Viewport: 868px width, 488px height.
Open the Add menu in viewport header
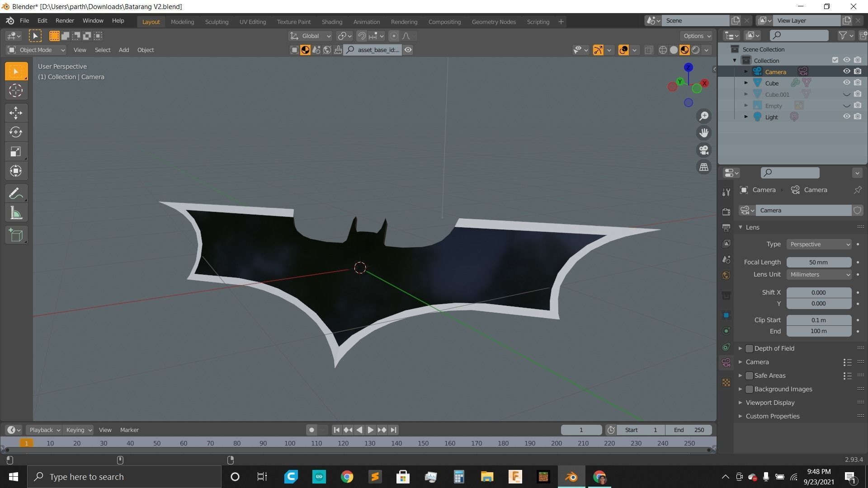(124, 50)
